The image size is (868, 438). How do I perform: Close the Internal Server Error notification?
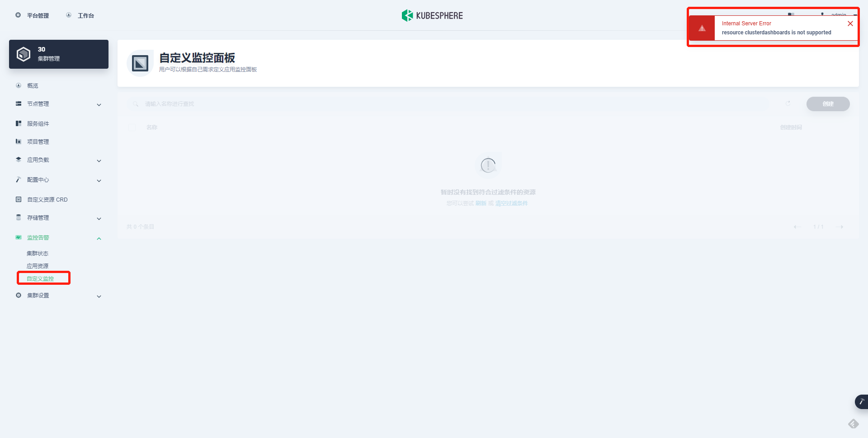click(850, 24)
